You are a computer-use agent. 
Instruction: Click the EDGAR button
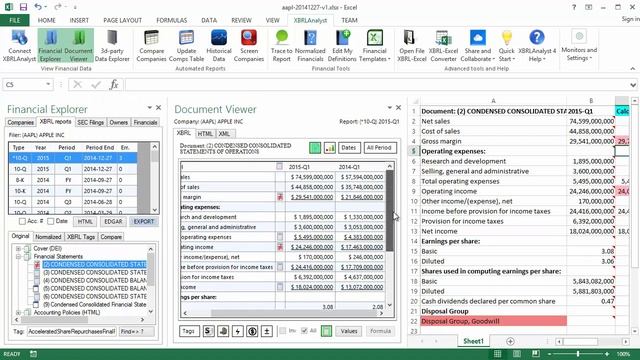point(113,221)
